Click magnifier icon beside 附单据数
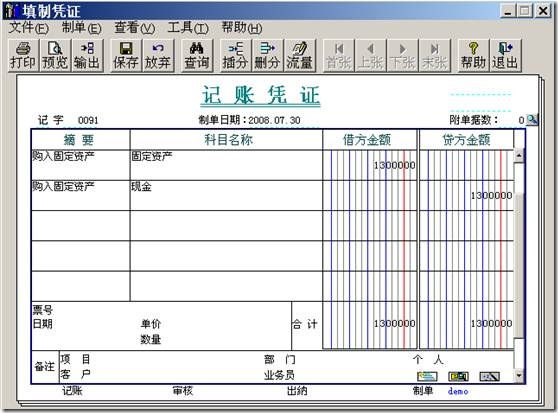558x413 pixels. click(x=532, y=120)
